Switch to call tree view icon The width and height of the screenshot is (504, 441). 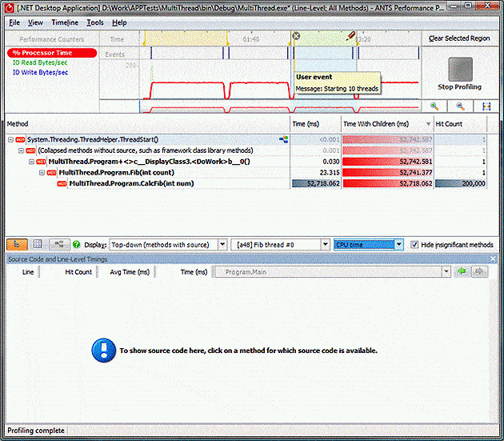17,245
